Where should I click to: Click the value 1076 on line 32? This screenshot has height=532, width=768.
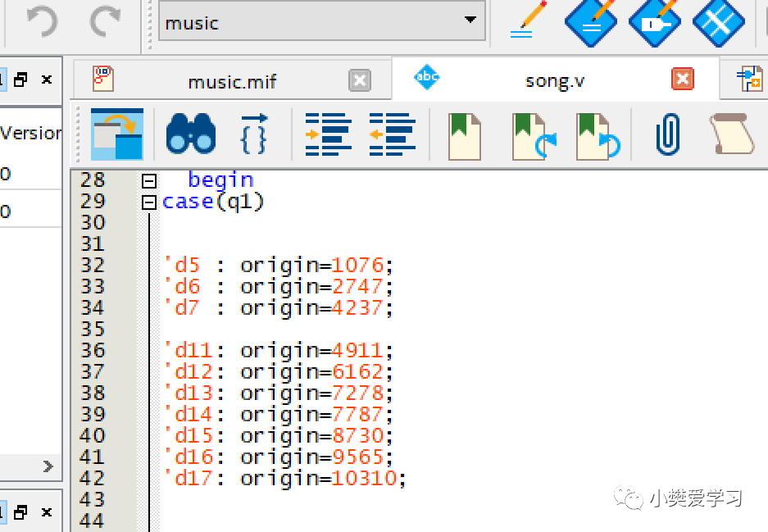(357, 265)
